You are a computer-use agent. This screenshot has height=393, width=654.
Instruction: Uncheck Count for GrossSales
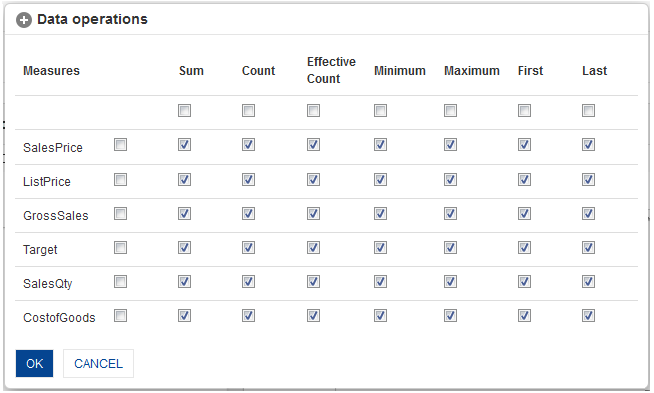(x=248, y=214)
